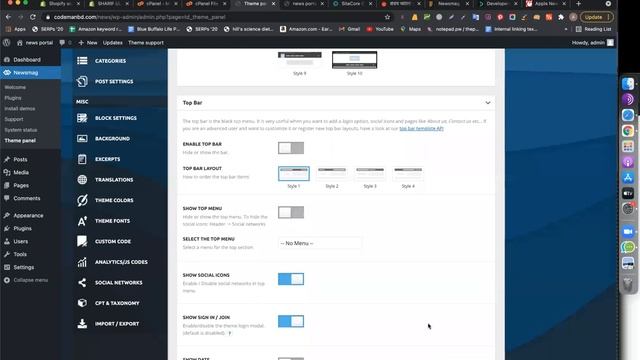Open the Translations globe icon
The width and height of the screenshot is (640, 360).
[x=82, y=180]
